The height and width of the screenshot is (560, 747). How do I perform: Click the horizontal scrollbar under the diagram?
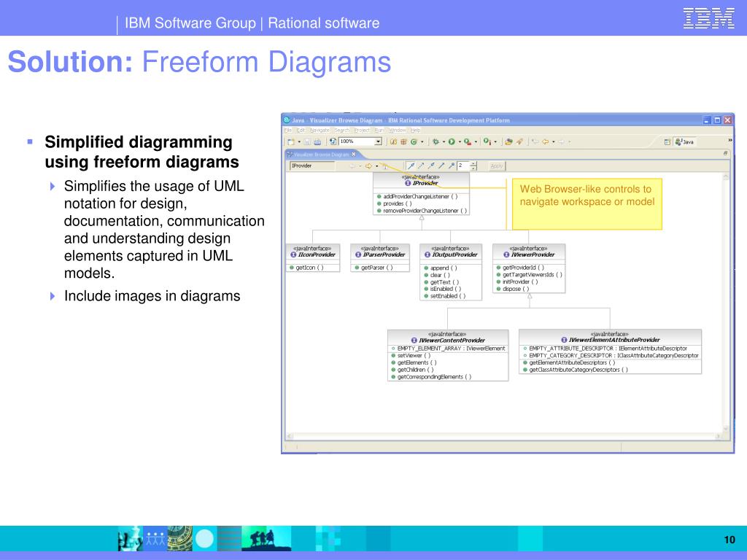click(505, 436)
